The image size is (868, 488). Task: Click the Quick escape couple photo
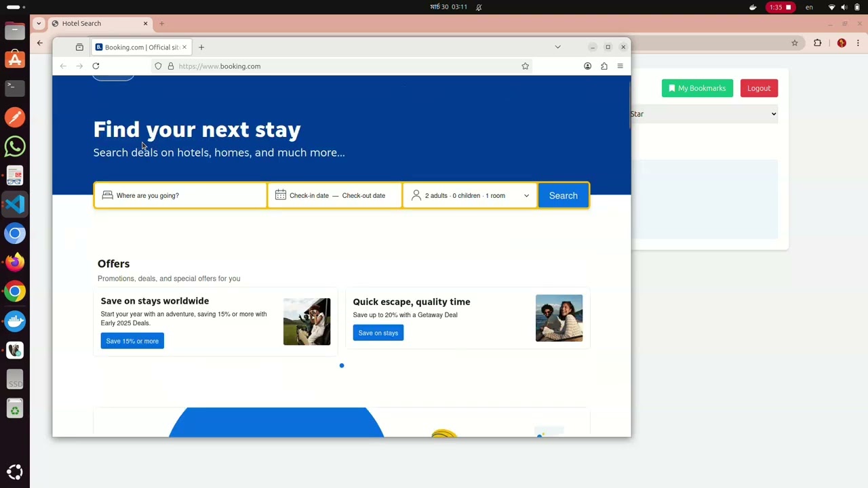point(559,318)
